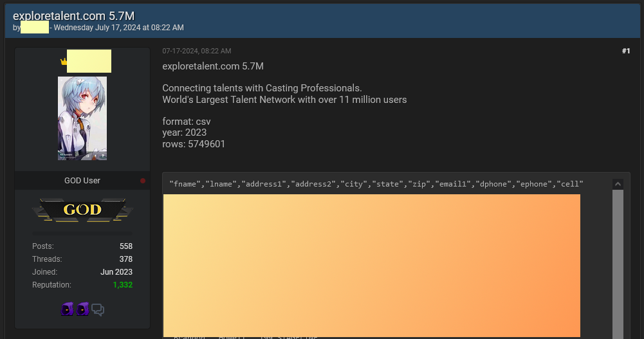Image resolution: width=644 pixels, height=339 pixels.
Task: Click the 'World's Largest Talent Network' line
Action: point(284,100)
